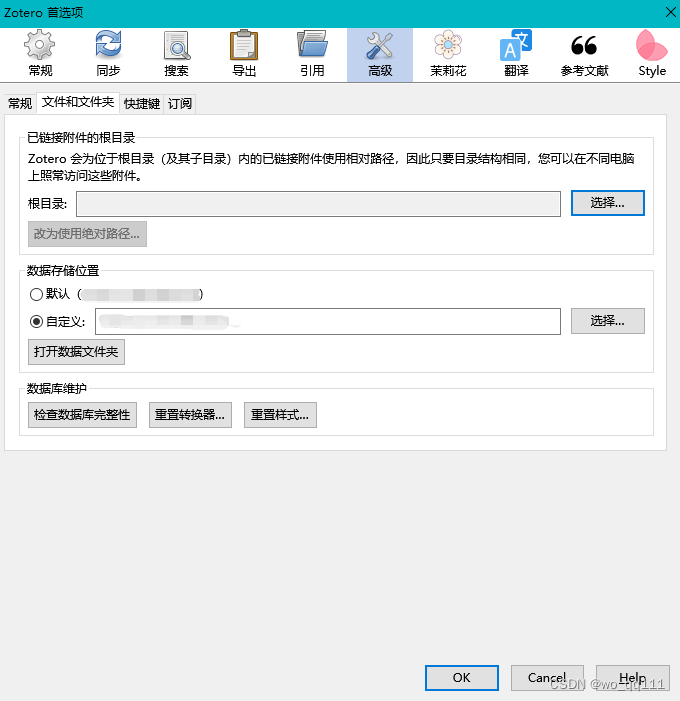Confirm with the OK button

462,678
